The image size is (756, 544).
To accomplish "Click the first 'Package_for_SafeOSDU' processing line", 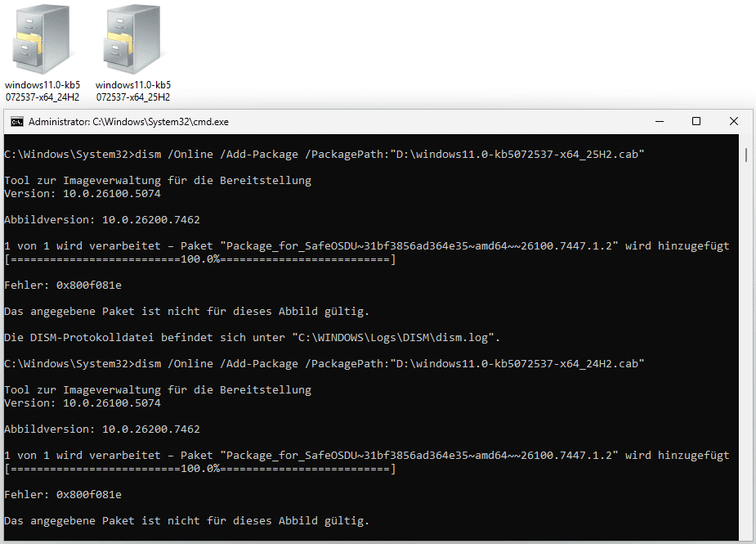I will click(366, 246).
